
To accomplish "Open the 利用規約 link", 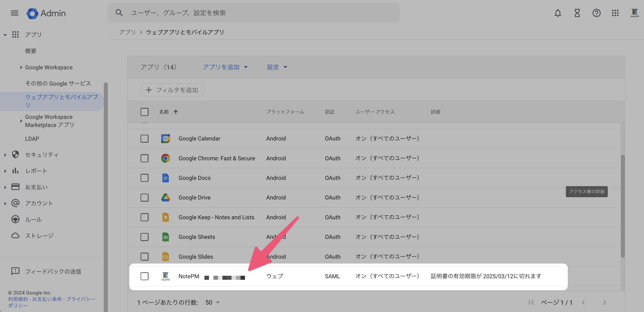I will 18,299.
